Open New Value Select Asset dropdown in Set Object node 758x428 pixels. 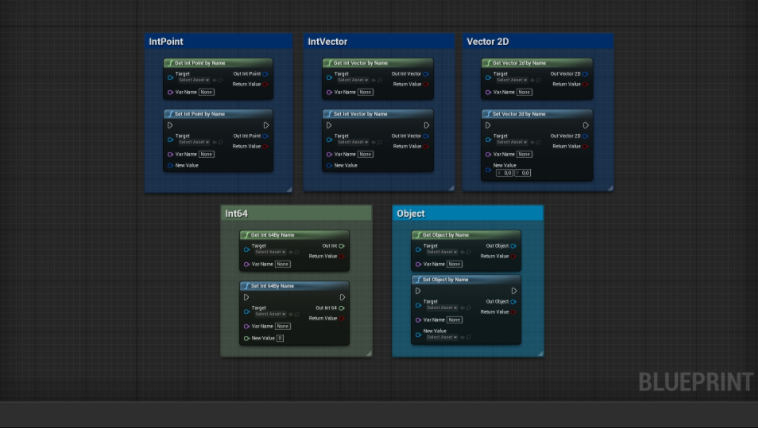pos(442,337)
